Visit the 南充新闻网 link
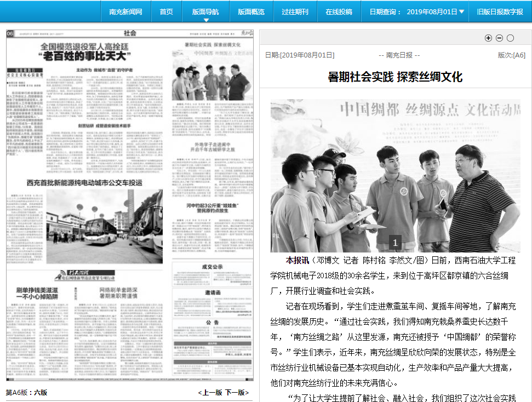The height and width of the screenshot is (402, 532). point(125,12)
